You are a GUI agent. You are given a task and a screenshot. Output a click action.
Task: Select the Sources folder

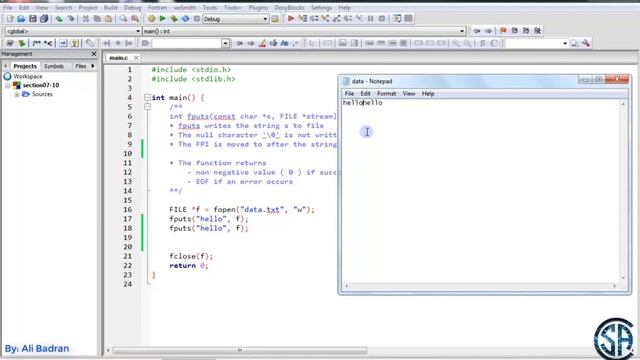(x=42, y=94)
